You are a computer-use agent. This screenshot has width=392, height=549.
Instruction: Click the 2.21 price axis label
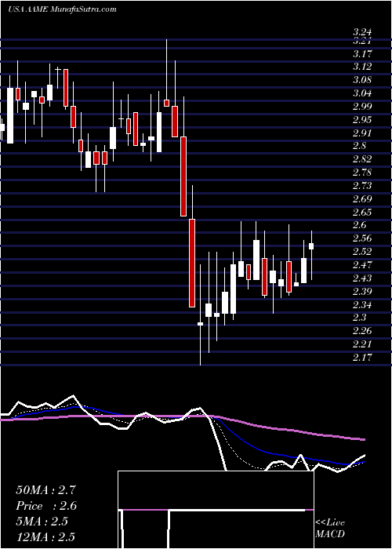click(362, 344)
